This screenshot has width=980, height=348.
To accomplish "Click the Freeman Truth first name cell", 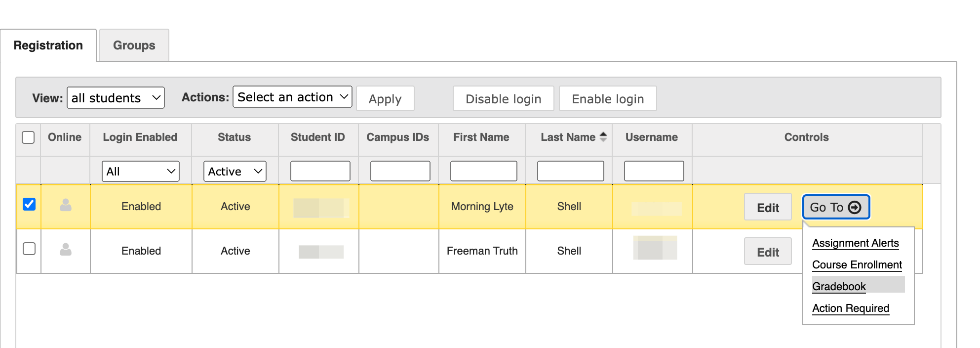I will [482, 251].
